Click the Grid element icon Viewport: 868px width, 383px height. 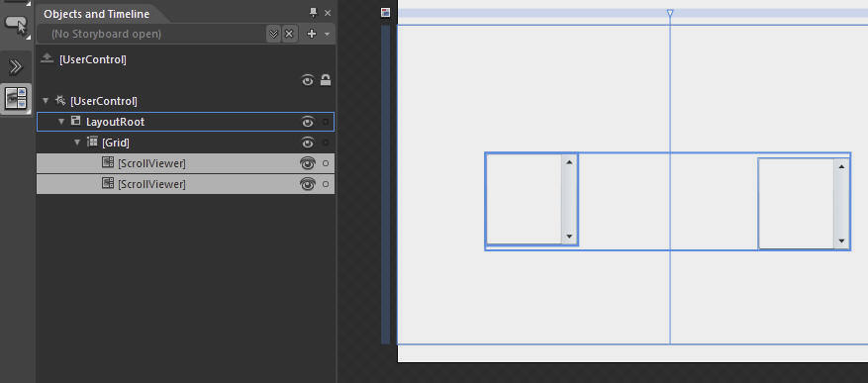(x=92, y=142)
